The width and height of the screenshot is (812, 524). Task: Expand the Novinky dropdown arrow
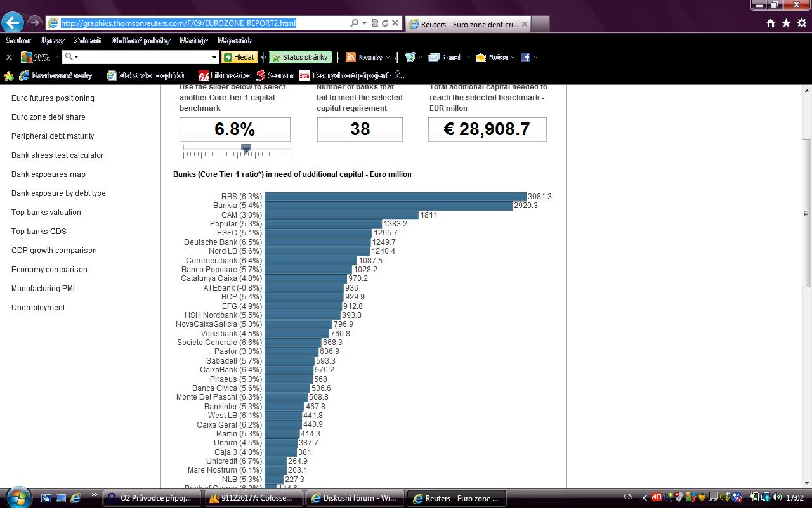click(388, 57)
